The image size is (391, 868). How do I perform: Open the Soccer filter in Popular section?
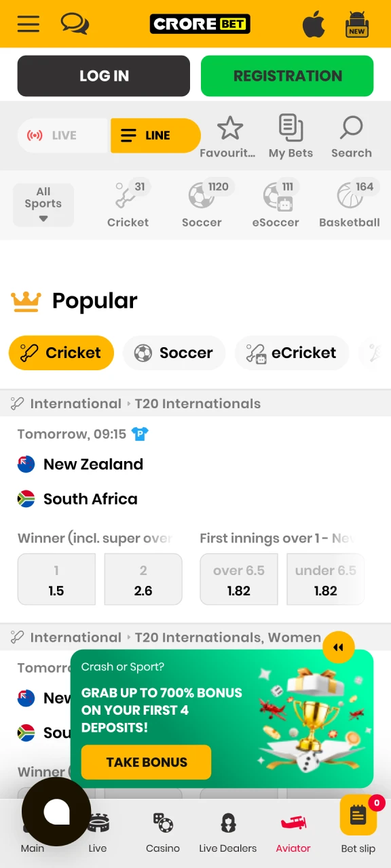point(174,353)
